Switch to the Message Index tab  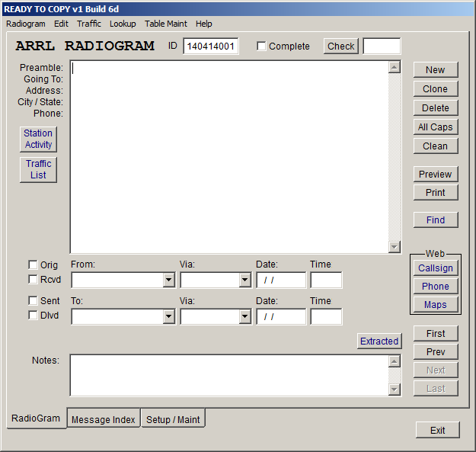coord(104,419)
